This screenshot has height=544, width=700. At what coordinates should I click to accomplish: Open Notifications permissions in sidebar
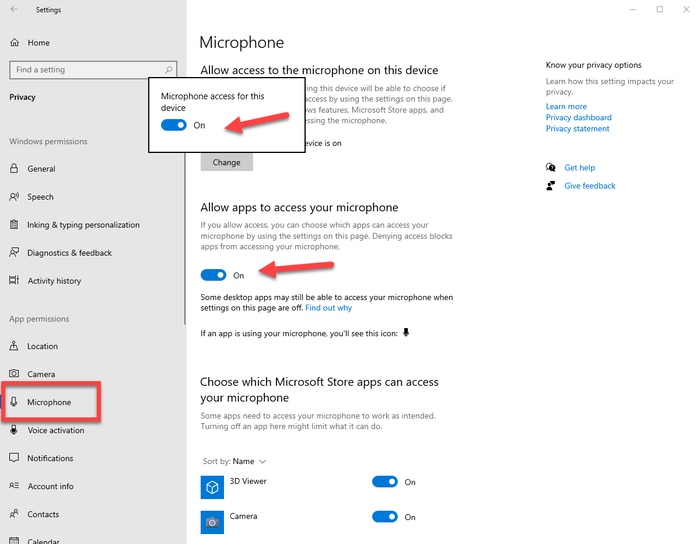[50, 458]
